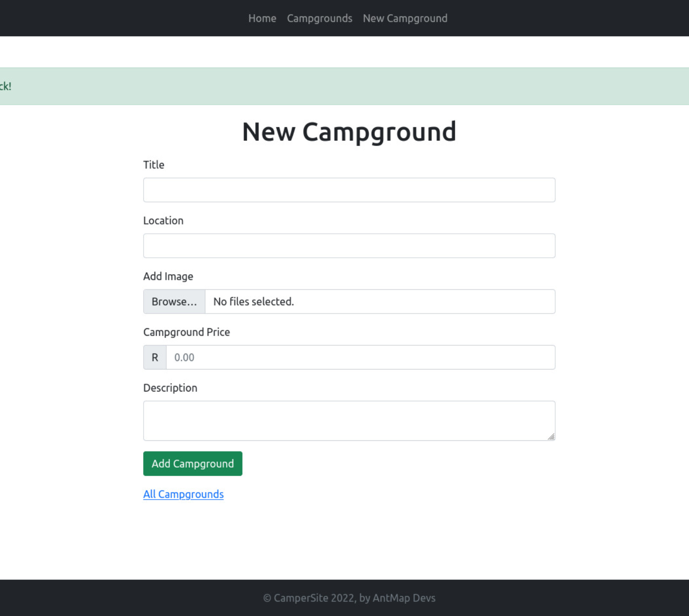Focus the Title input field

click(x=349, y=190)
